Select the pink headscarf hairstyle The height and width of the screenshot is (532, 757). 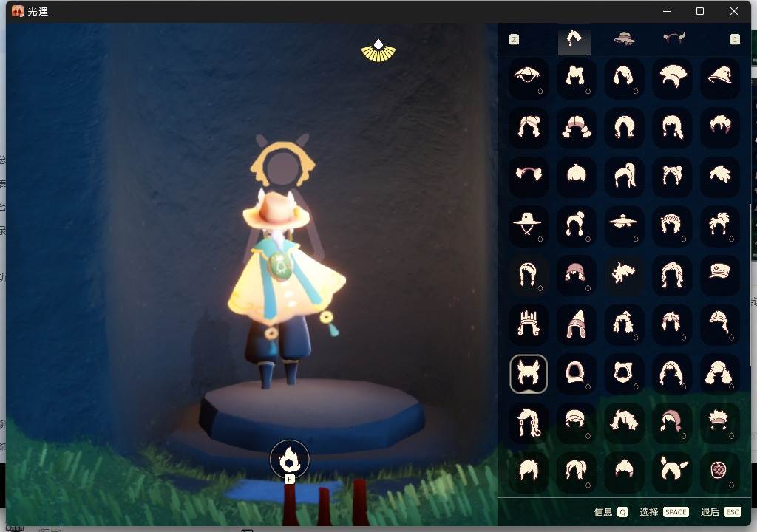point(671,423)
